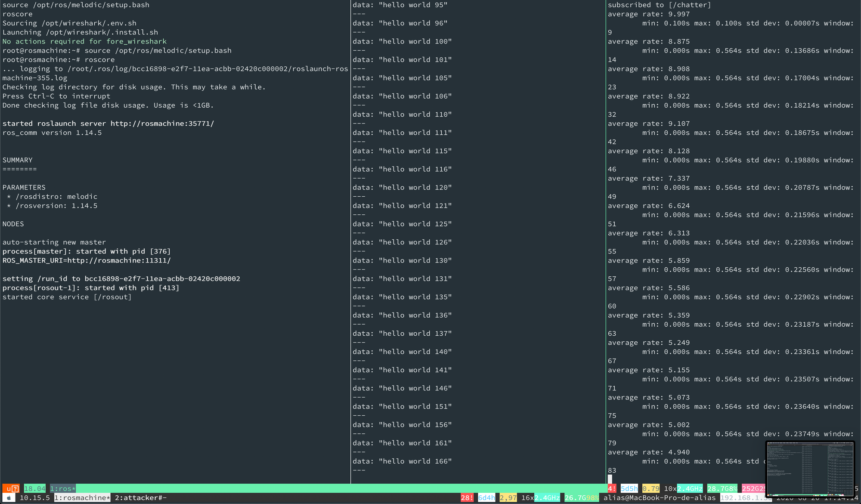Click the red 28! updates indicator
861x504 pixels.
tap(467, 498)
